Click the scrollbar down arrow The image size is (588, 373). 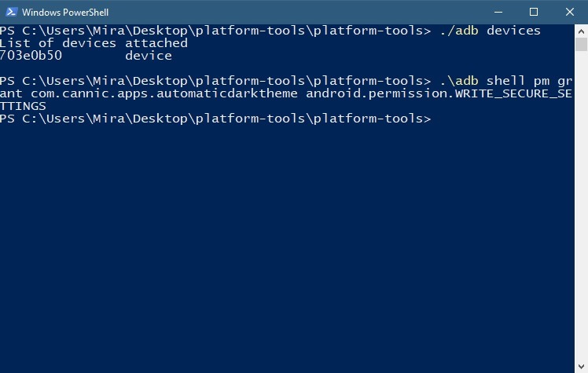[581, 366]
